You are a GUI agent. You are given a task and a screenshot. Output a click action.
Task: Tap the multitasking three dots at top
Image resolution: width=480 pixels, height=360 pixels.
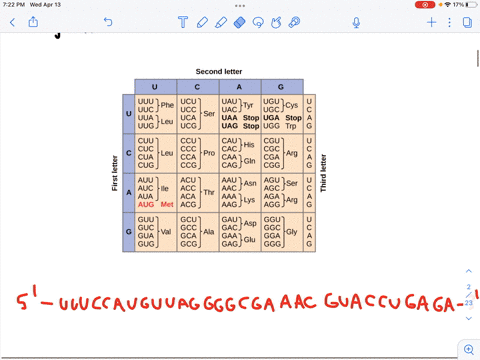(x=240, y=6)
